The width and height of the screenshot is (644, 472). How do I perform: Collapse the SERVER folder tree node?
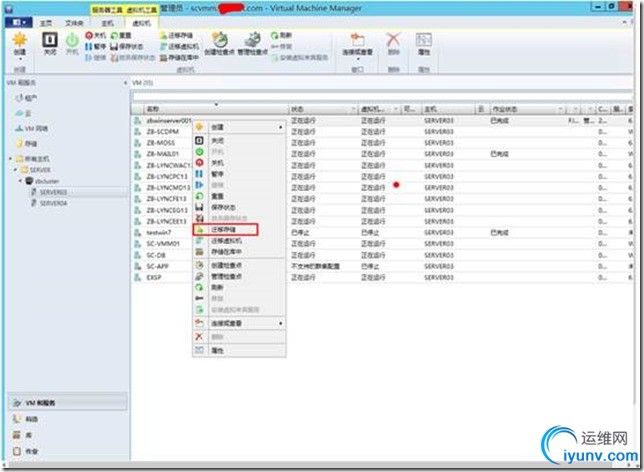coord(16,170)
